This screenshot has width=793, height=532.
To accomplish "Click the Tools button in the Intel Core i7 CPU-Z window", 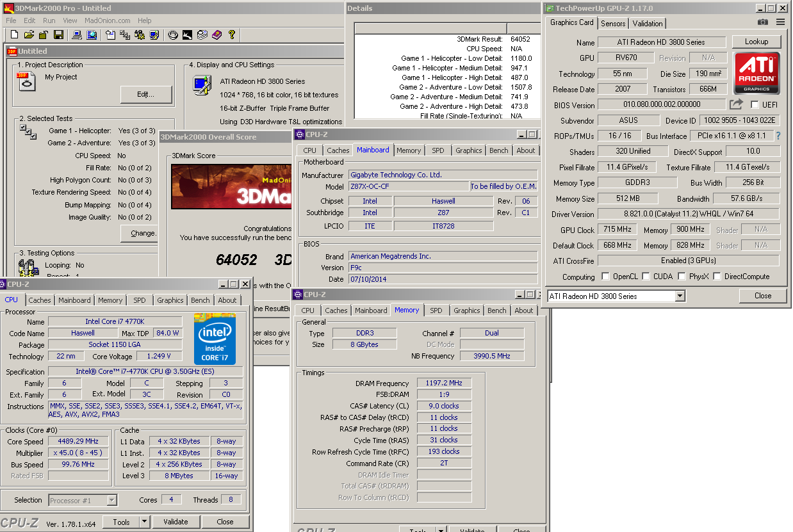I will pyautogui.click(x=121, y=522).
